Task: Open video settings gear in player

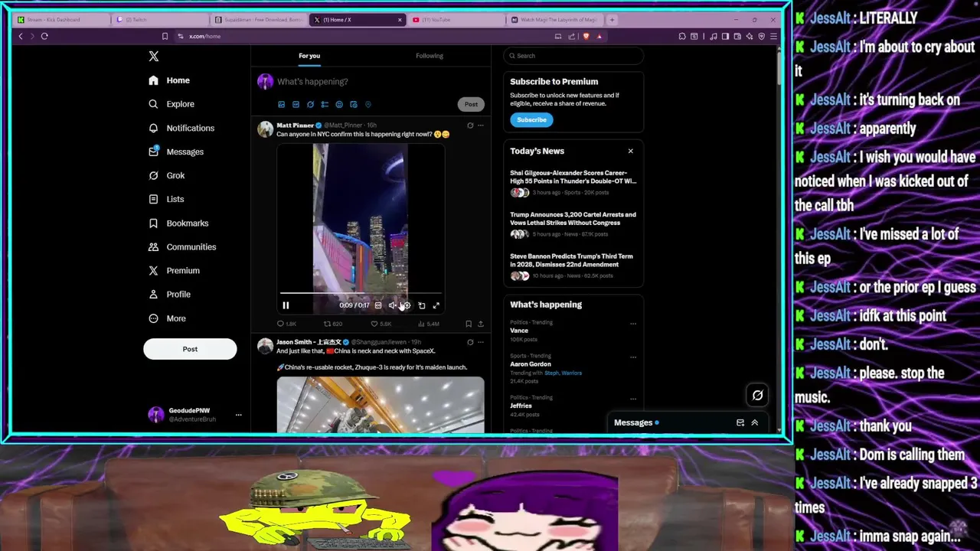Action: coord(407,305)
